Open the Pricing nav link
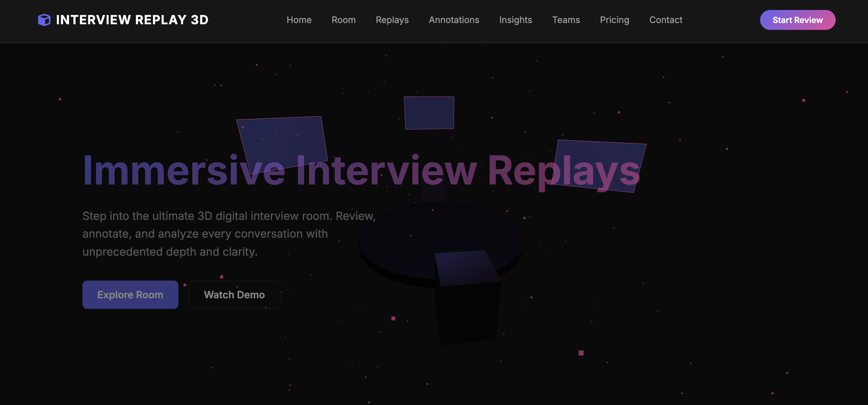Viewport: 868px width, 405px height. pos(614,20)
